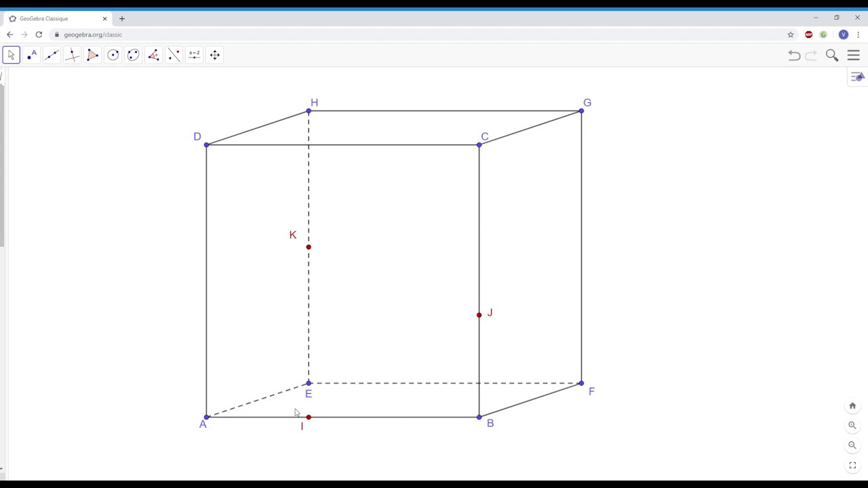Image resolution: width=868 pixels, height=488 pixels.
Task: Click the greyed Redo arrow
Action: coord(811,56)
